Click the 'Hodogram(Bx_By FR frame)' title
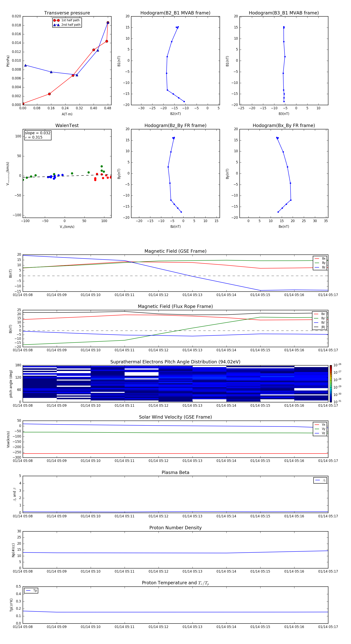351x644 pixels. (x=284, y=125)
